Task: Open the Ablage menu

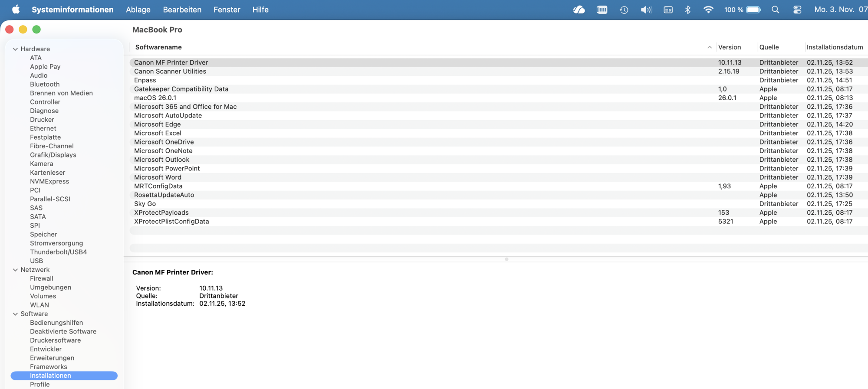Action: [138, 10]
